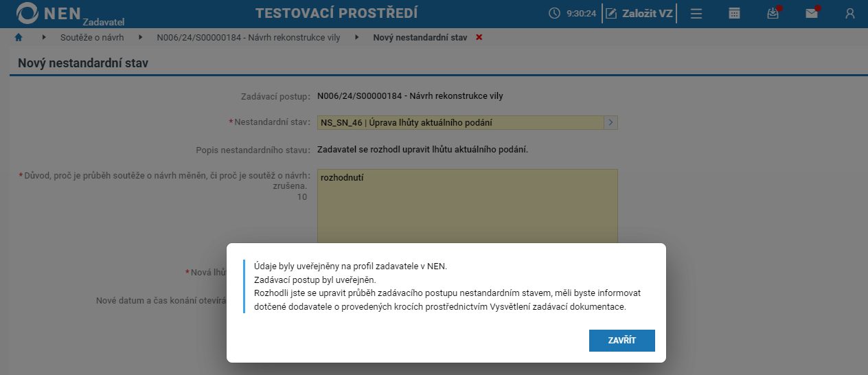Open N006/24/S00000184 - Návrh rekonstrukce vily breadcrumb
This screenshot has height=375, width=868.
[x=248, y=37]
